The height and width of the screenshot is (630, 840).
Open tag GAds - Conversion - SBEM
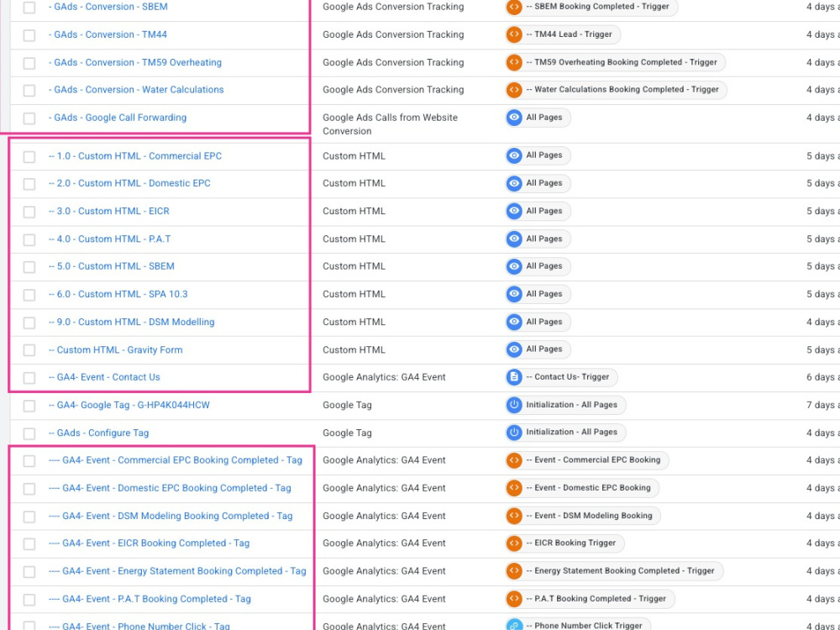[108, 7]
